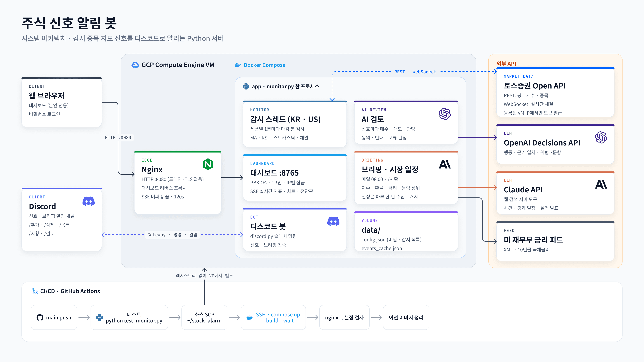Click the HTTP :8080 connection label
Image resolution: width=644 pixels, height=362 pixels.
click(118, 138)
